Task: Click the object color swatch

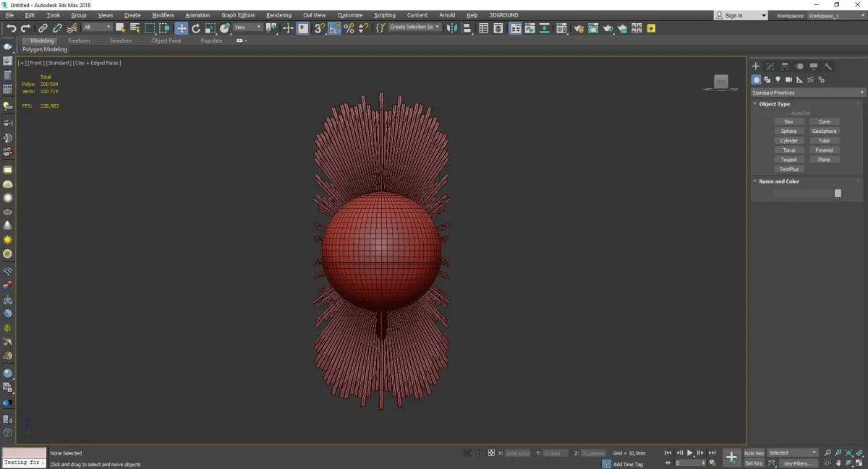Action: [x=838, y=193]
